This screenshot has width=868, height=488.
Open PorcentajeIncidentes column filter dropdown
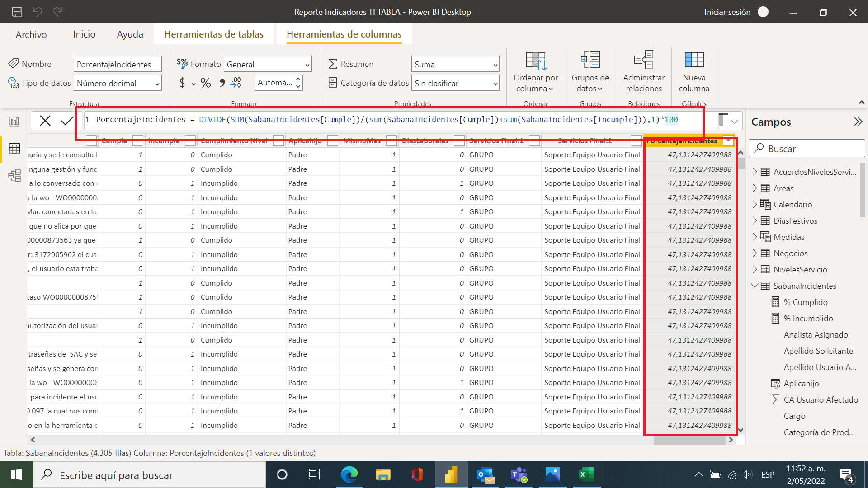coord(728,141)
